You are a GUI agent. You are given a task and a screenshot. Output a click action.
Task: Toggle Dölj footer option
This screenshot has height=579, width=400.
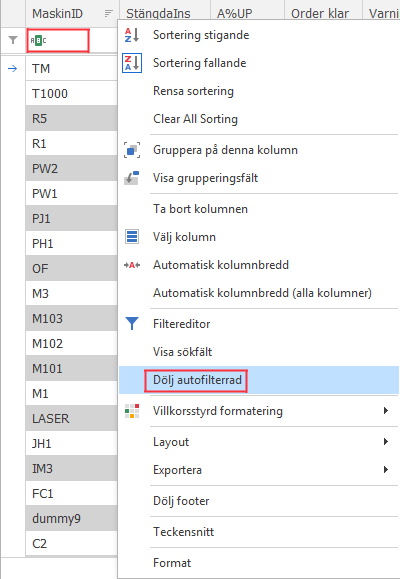(x=259, y=501)
